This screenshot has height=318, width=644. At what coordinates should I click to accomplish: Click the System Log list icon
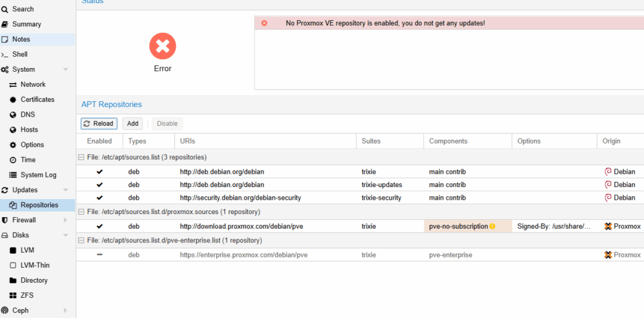point(13,175)
